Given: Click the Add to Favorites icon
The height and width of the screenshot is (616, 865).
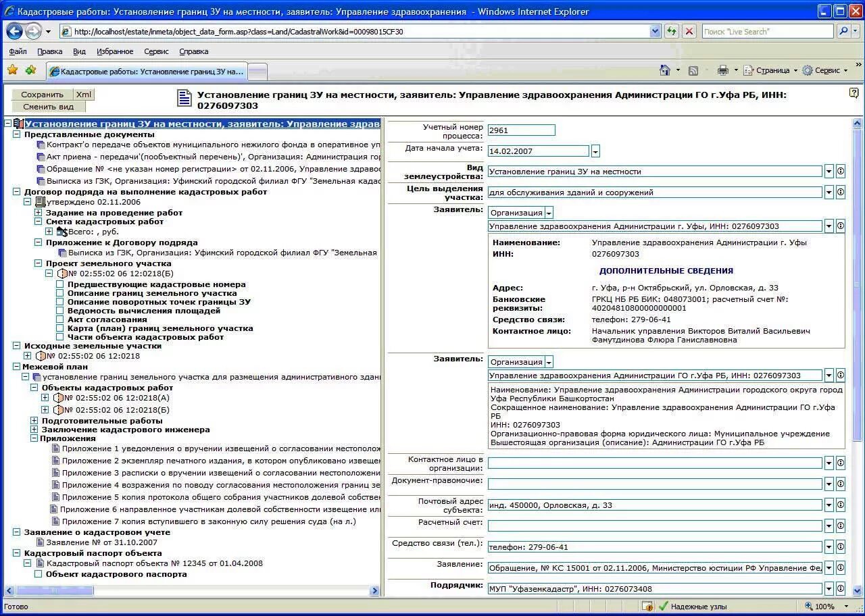Looking at the screenshot, I should click(x=30, y=70).
